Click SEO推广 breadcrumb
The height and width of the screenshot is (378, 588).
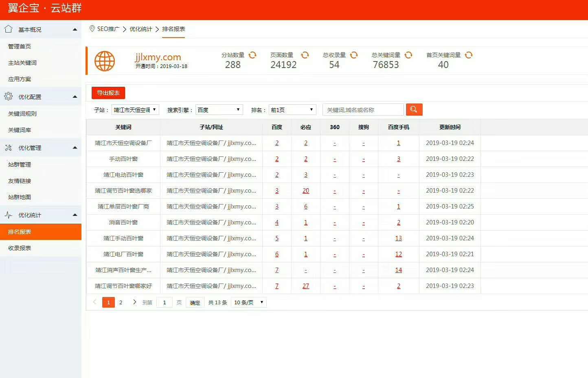(x=108, y=29)
